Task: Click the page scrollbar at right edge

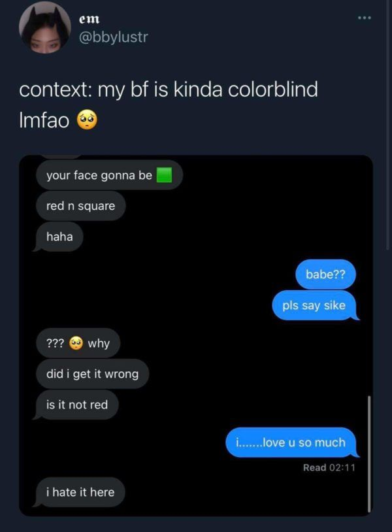Action: click(387, 125)
